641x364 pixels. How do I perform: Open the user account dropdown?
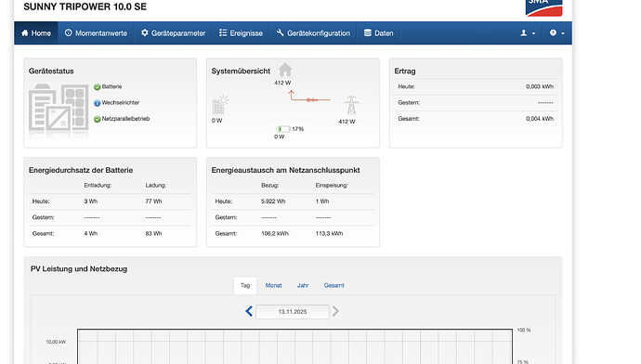coord(528,33)
